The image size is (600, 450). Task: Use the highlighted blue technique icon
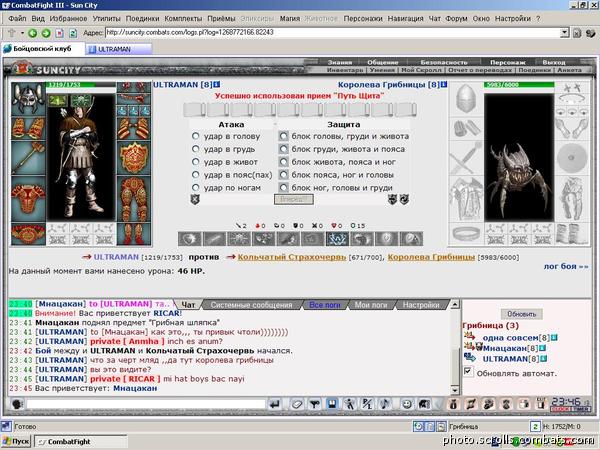(337, 239)
